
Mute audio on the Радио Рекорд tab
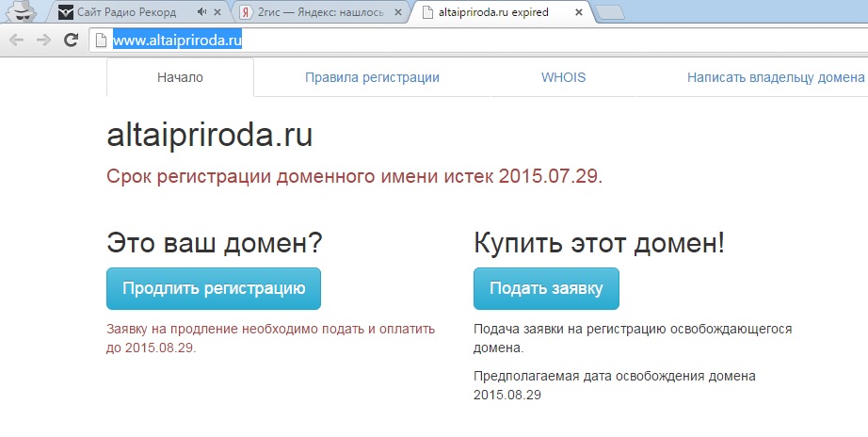pyautogui.click(x=200, y=13)
